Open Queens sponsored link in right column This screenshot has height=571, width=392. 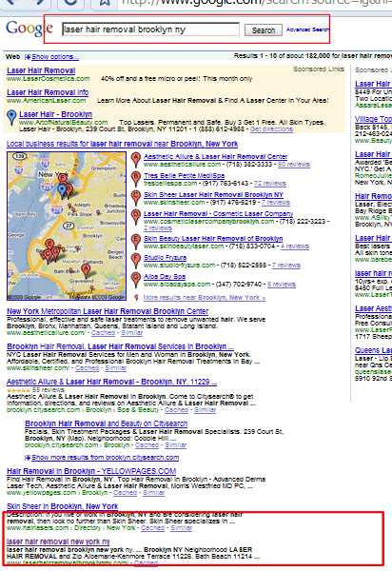point(373,350)
